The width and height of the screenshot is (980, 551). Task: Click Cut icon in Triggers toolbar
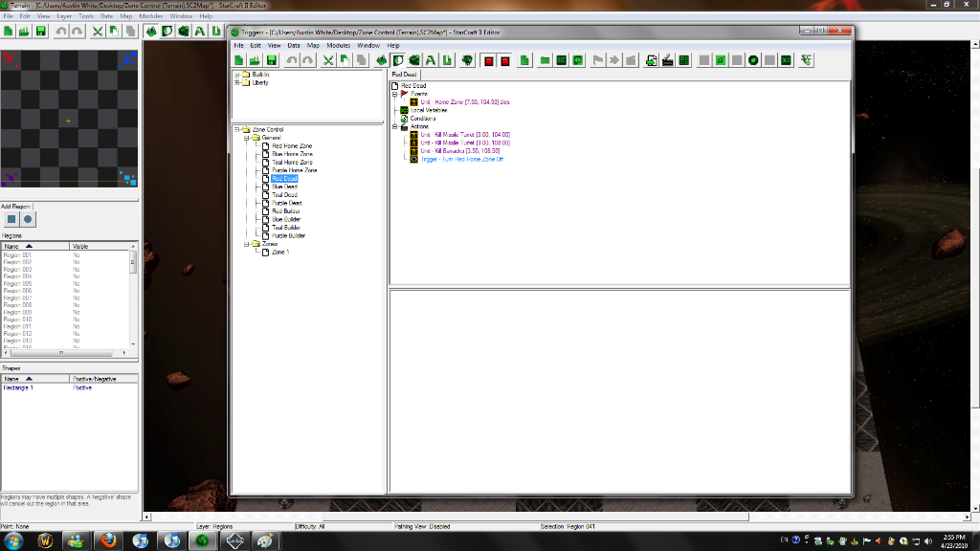tap(327, 60)
